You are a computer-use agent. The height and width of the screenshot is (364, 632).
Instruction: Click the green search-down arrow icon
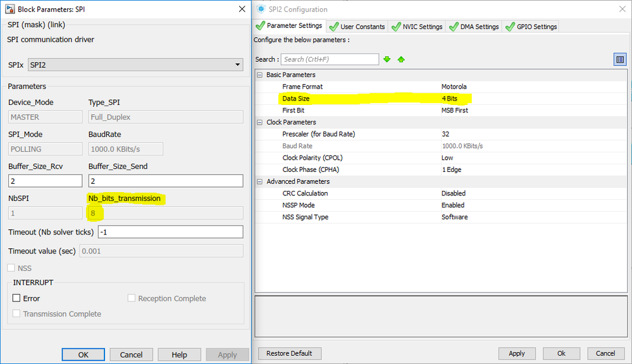(x=387, y=59)
